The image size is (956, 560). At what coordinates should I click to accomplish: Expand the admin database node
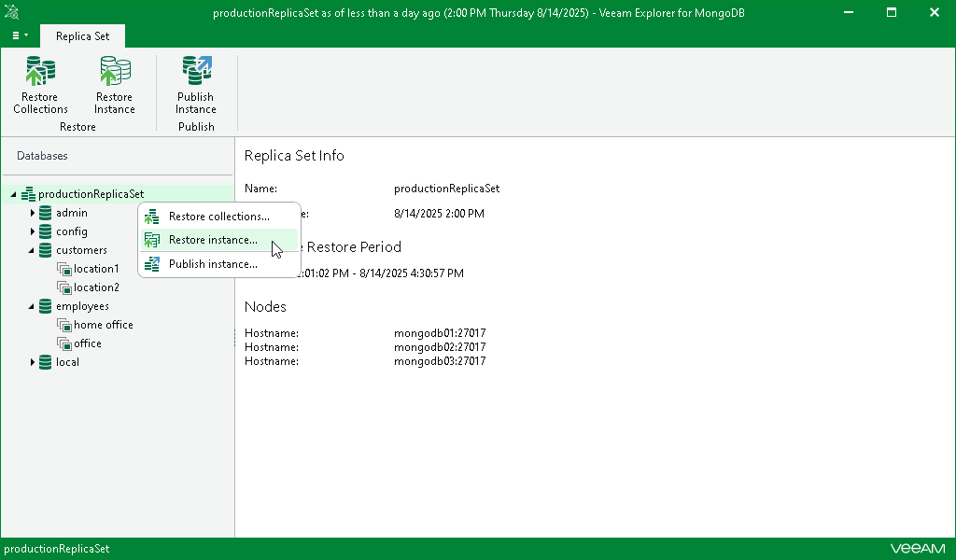(x=33, y=213)
